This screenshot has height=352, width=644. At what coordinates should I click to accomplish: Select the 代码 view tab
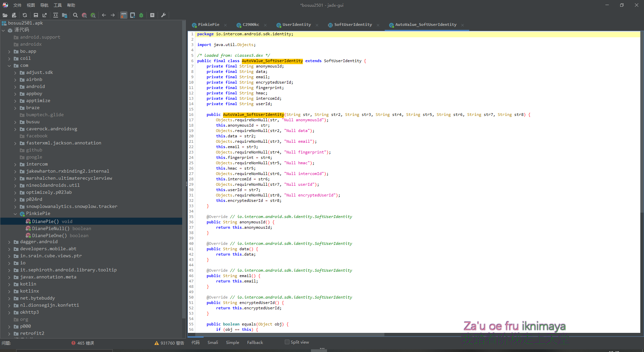[196, 343]
